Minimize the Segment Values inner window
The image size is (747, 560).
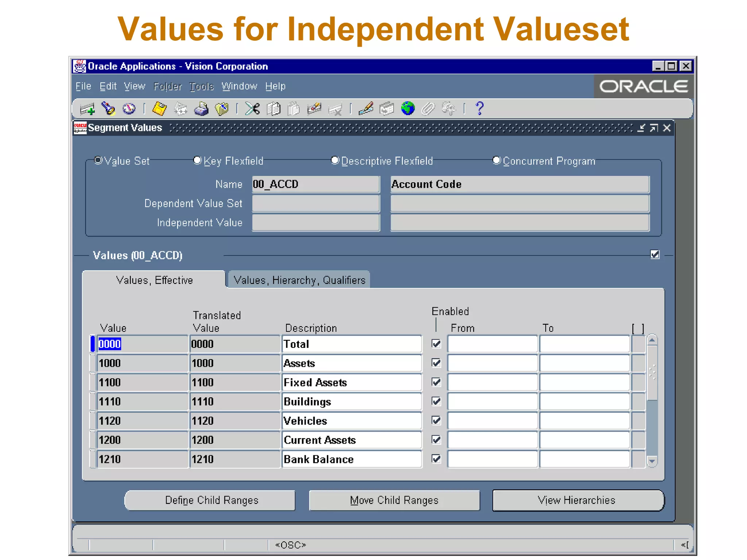(x=641, y=128)
